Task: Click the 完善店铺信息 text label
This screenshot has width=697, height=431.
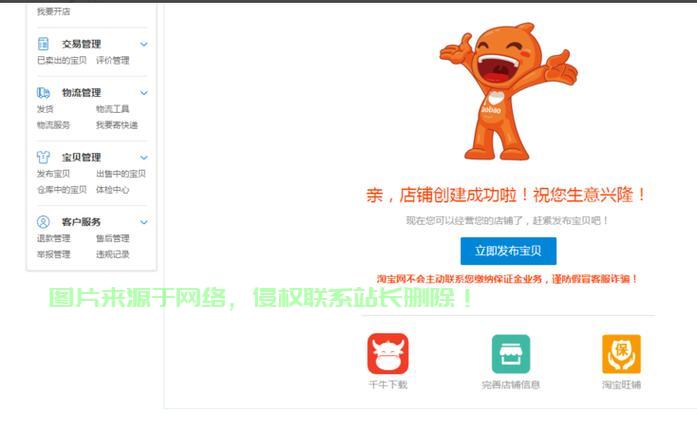Action: (511, 384)
